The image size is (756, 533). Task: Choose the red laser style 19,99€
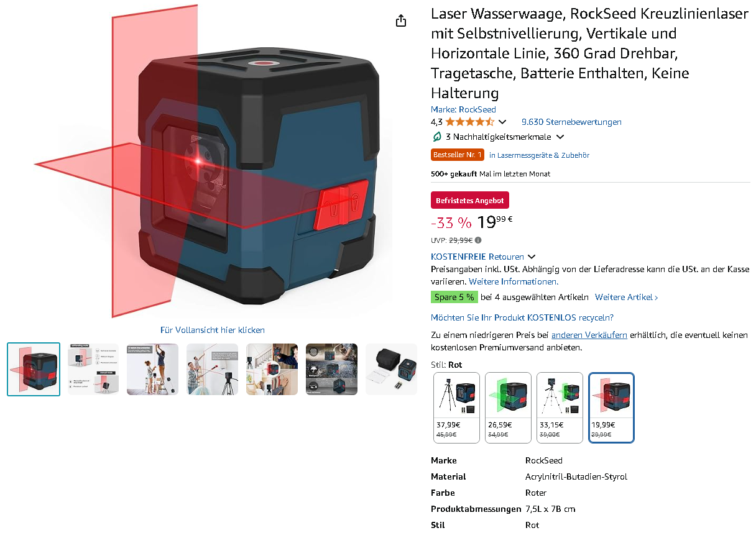(611, 408)
